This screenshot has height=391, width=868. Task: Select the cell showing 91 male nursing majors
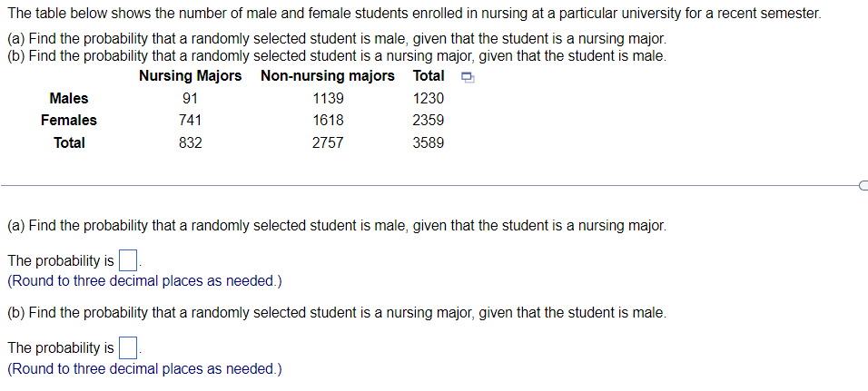pos(190,99)
